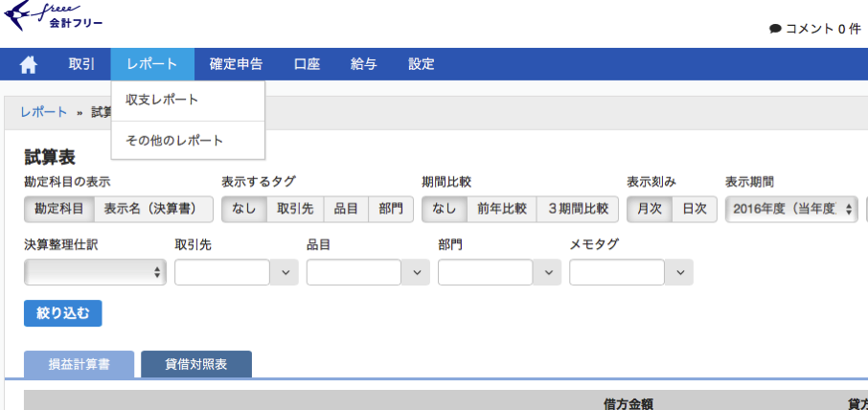Switch 表示刻み to 日次
Viewport: 868px width, 410px height.
[x=695, y=209]
